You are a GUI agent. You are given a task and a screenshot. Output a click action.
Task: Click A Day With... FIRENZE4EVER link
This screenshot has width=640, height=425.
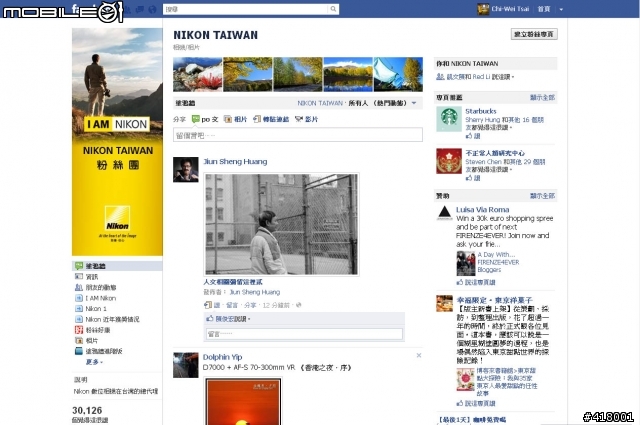pyautogui.click(x=498, y=262)
